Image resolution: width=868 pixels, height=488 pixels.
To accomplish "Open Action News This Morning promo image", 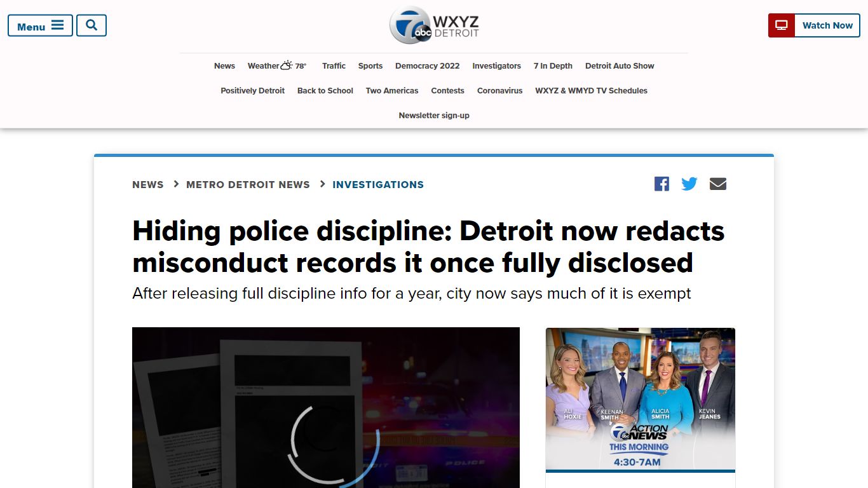I will 641,400.
